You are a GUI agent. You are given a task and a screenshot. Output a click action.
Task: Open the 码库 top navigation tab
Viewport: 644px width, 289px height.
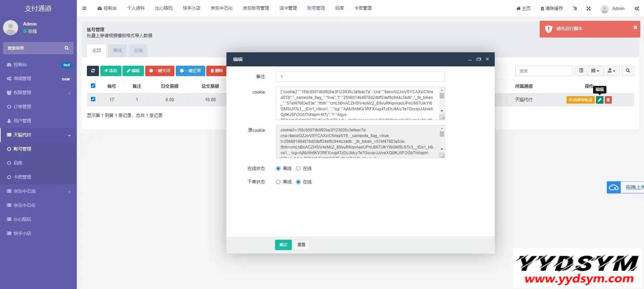(x=339, y=8)
